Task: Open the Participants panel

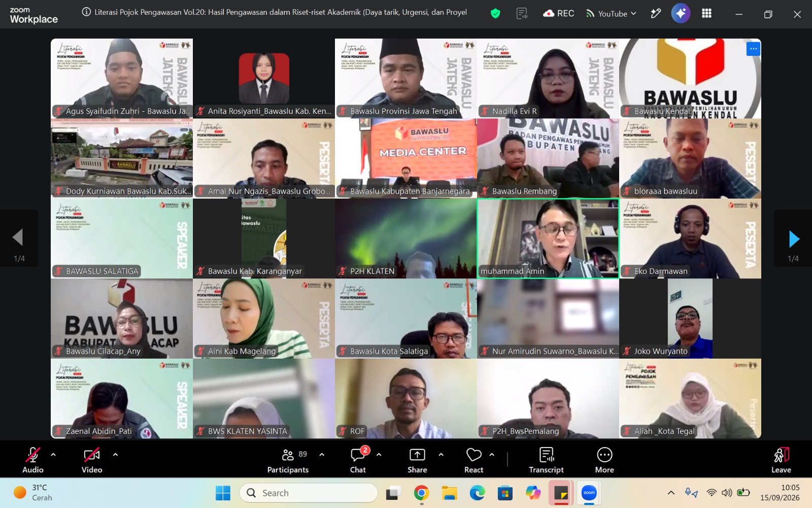Action: pos(288,460)
